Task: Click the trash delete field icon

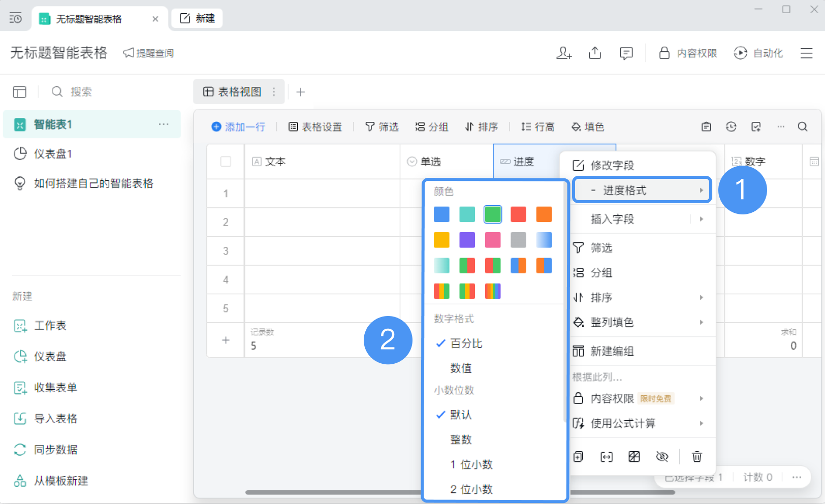Action: tap(697, 457)
